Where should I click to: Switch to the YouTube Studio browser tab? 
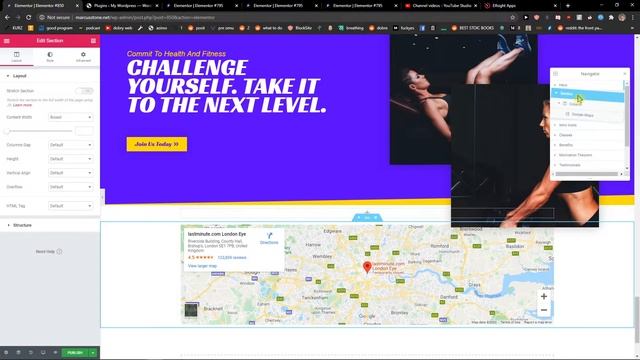tap(442, 6)
